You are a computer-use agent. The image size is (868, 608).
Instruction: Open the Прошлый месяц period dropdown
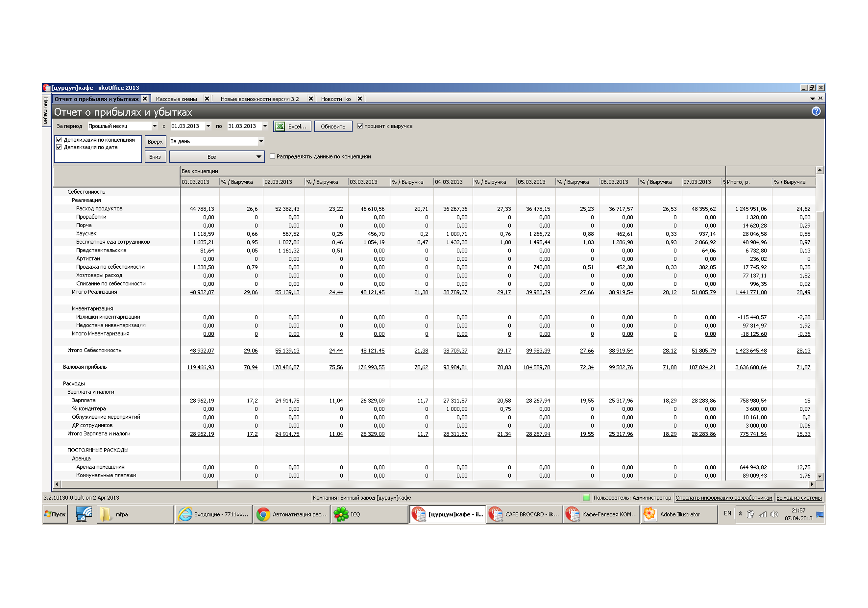coord(154,126)
